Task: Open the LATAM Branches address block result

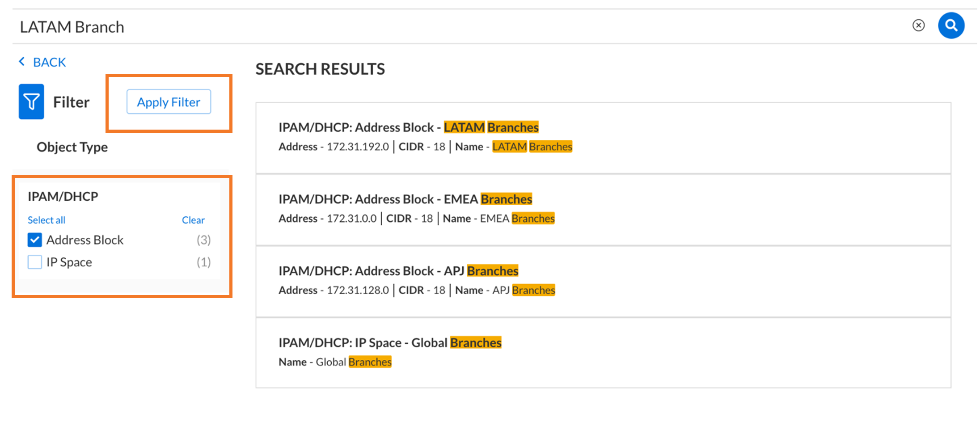Action: (408, 127)
